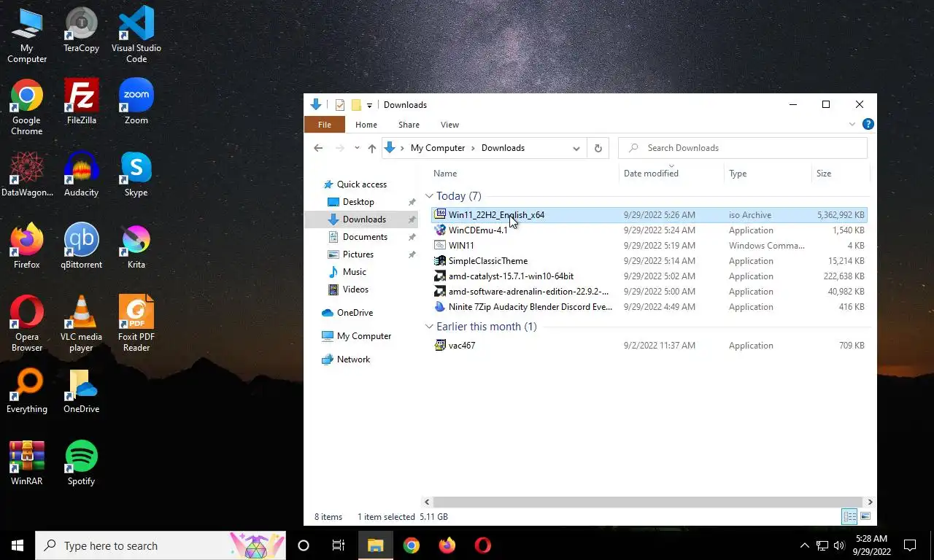Select VLC media player desktop icon
Screen dimensions: 934x560
pos(81,324)
